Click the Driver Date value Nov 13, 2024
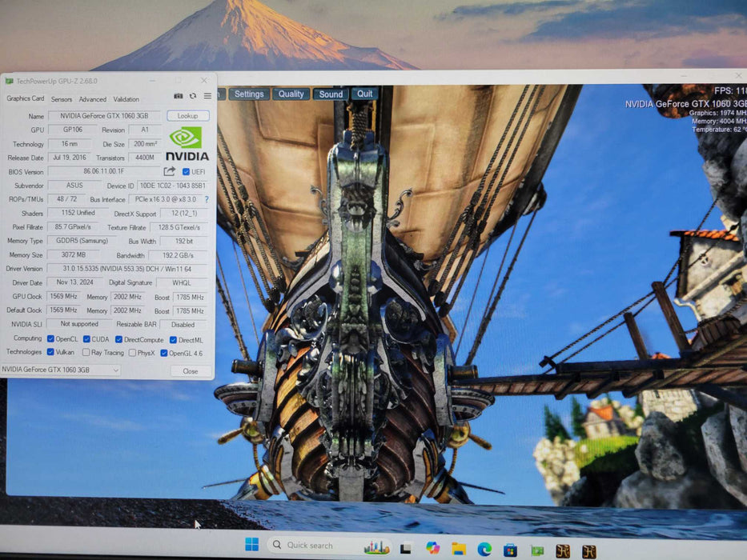The image size is (747, 560). 74,282
